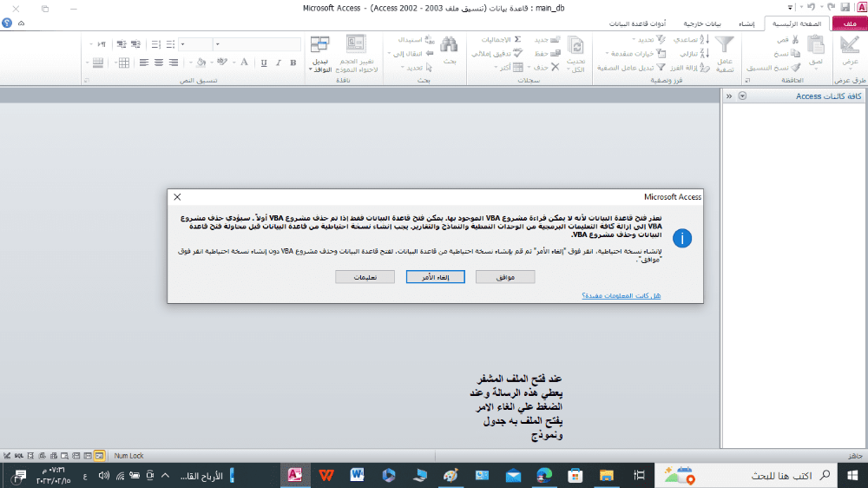Open أكثر (More) records dropdown

[x=509, y=68]
